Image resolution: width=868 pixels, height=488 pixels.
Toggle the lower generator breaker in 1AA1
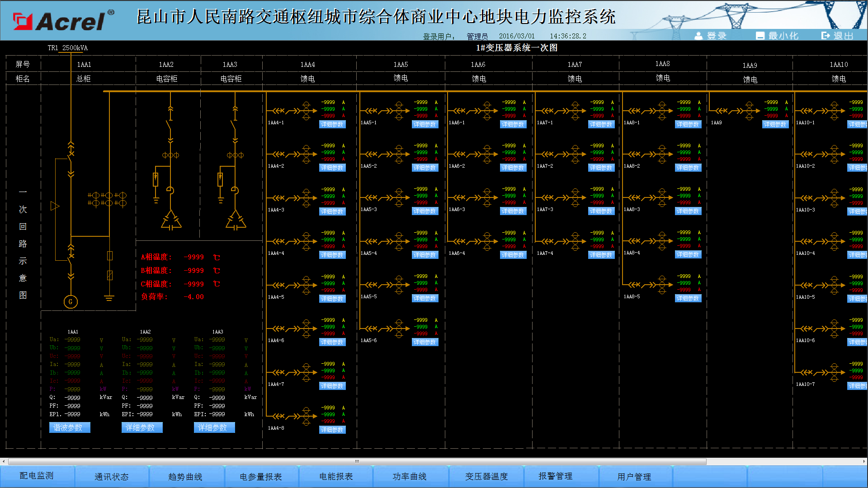71,258
